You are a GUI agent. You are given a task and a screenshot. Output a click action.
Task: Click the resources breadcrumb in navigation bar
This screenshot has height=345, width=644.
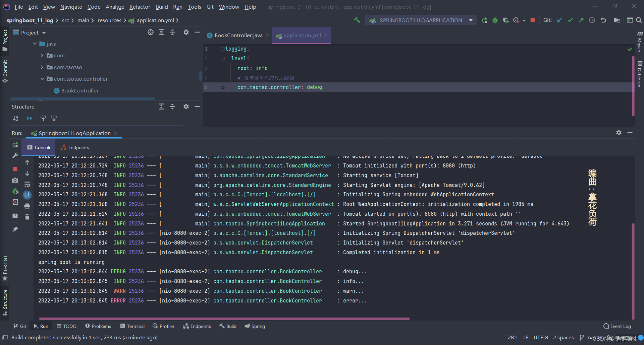tap(109, 20)
